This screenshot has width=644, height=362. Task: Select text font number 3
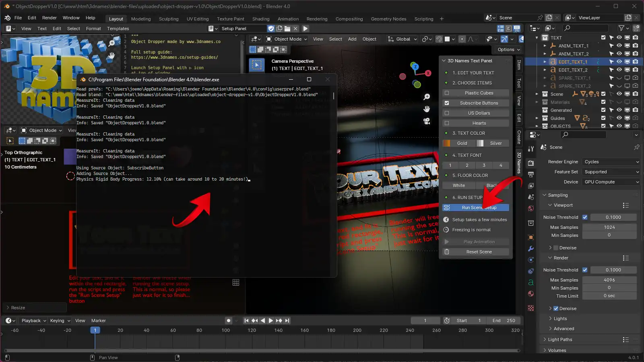click(x=484, y=165)
